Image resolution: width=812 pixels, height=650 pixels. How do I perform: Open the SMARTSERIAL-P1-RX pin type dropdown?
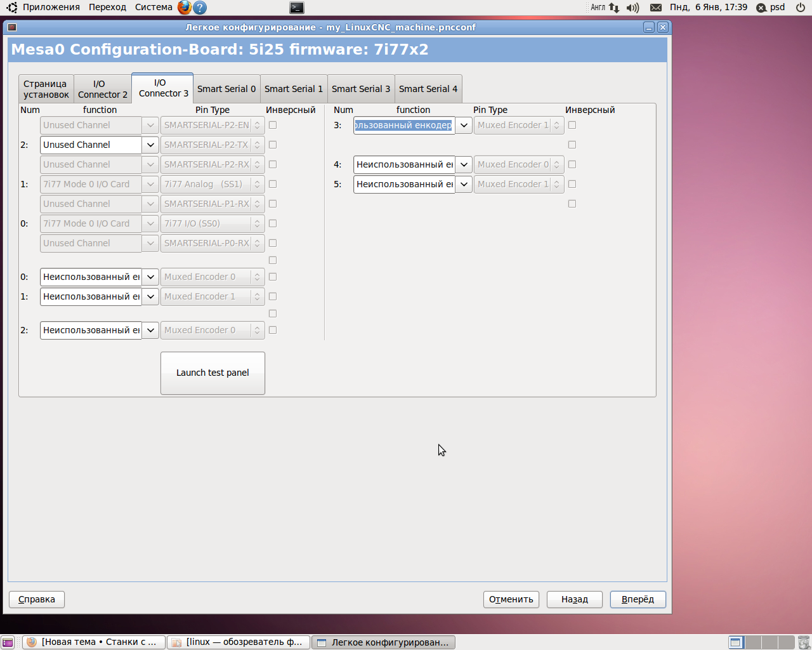coord(213,204)
